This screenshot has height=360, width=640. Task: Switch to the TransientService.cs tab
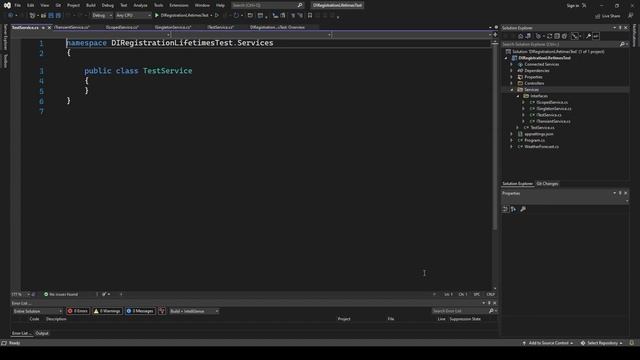[x=72, y=27]
